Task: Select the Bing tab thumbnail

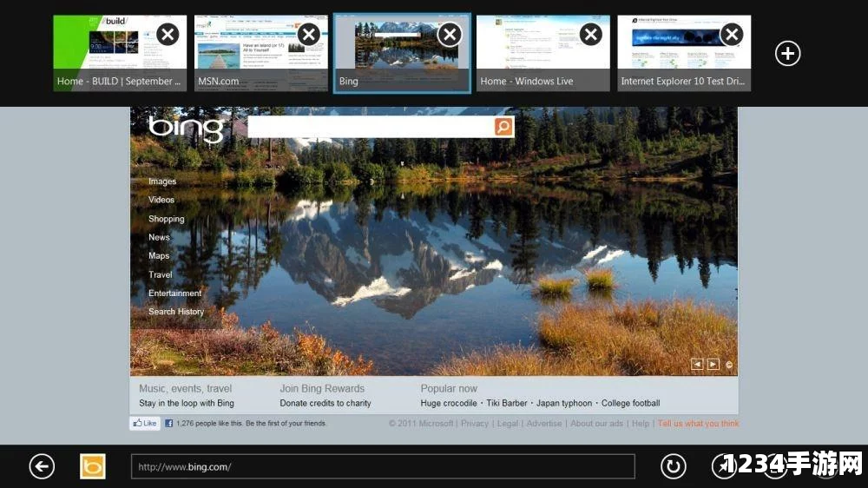Action: (x=402, y=53)
